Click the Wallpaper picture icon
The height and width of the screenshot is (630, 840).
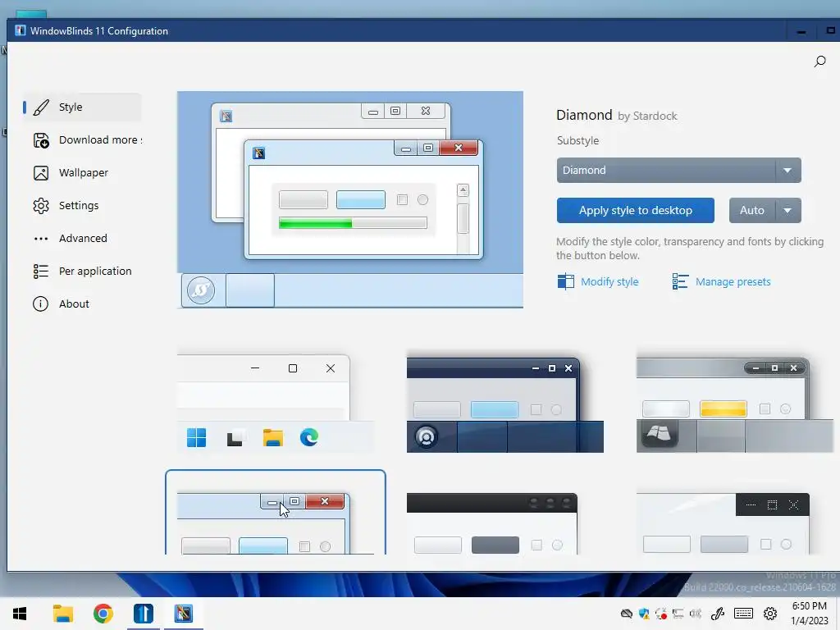tap(41, 173)
